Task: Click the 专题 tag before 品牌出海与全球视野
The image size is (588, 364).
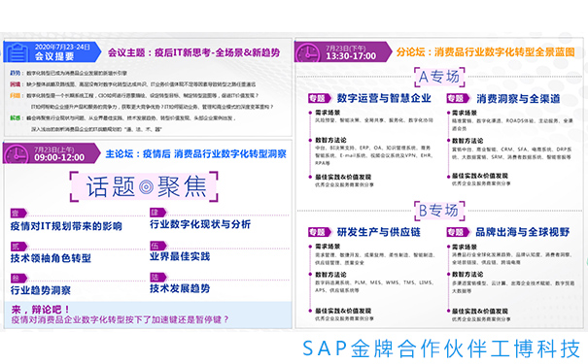Action: pyautogui.click(x=458, y=232)
